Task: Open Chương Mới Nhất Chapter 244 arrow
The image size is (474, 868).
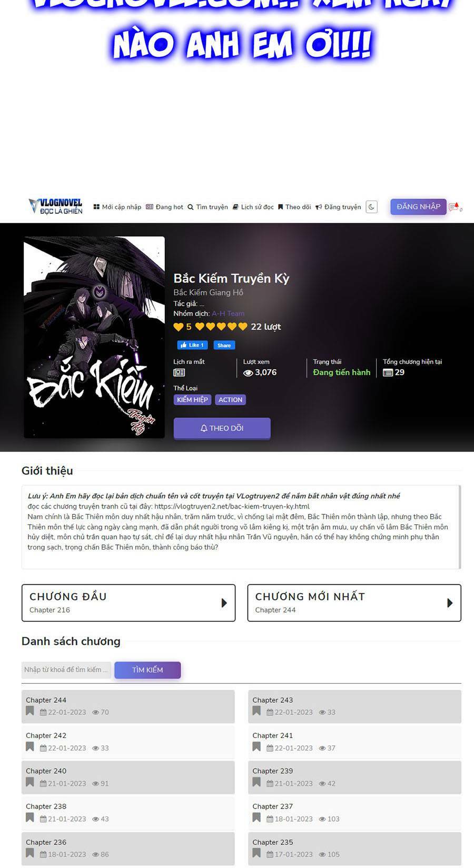Action: (450, 603)
